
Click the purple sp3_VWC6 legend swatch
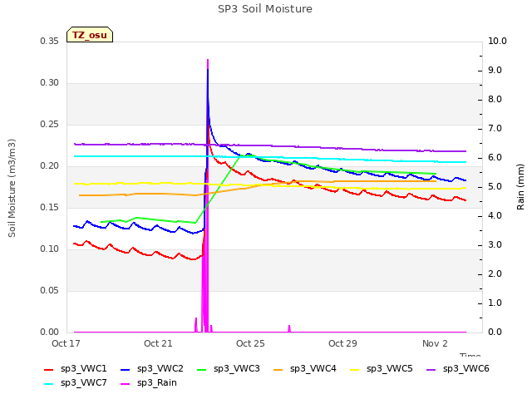point(431,370)
